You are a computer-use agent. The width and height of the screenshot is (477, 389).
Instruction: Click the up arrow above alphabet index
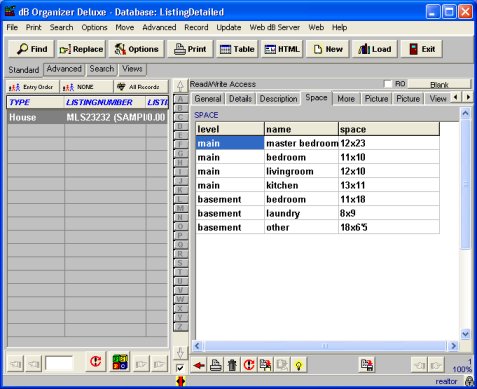[x=180, y=87]
